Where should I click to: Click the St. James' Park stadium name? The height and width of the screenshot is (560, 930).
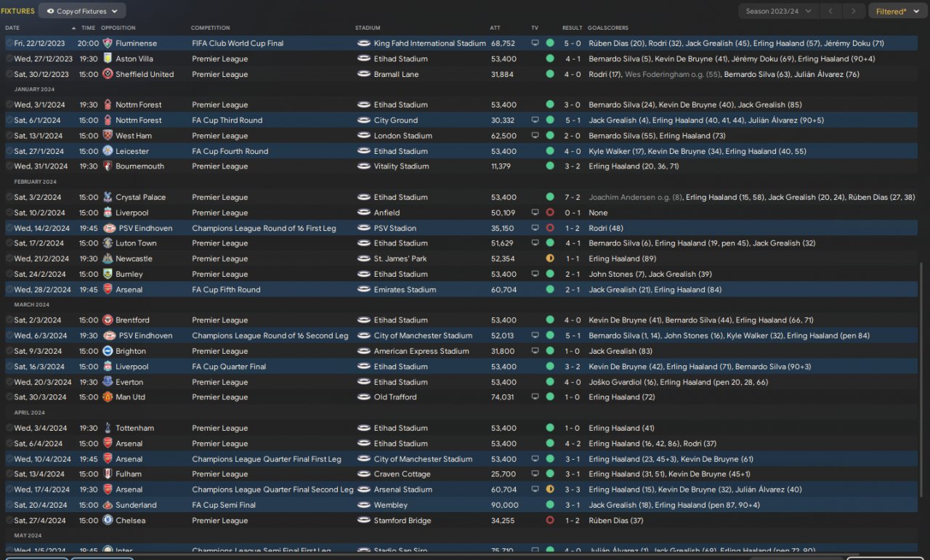pos(400,259)
